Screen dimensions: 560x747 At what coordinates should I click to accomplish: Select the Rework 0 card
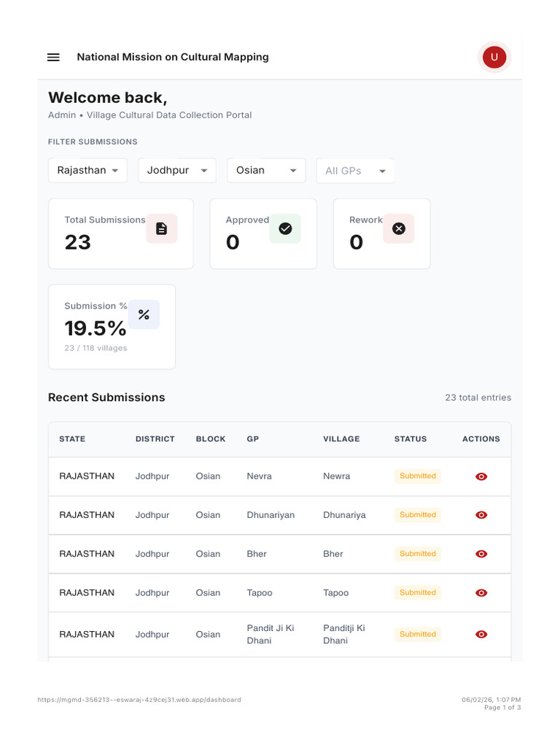pos(382,234)
